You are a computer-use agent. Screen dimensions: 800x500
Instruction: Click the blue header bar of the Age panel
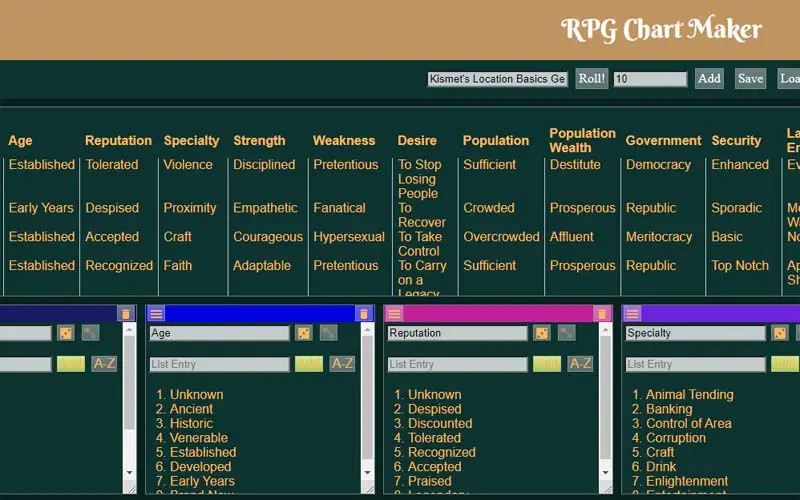point(260,314)
